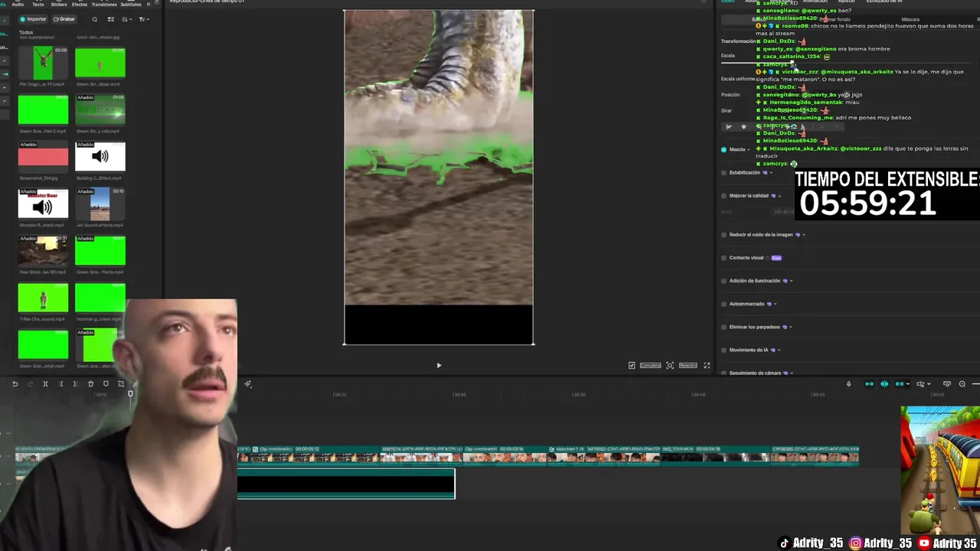The width and height of the screenshot is (980, 551).
Task: Open the media filter dropdown
Action: (145, 19)
